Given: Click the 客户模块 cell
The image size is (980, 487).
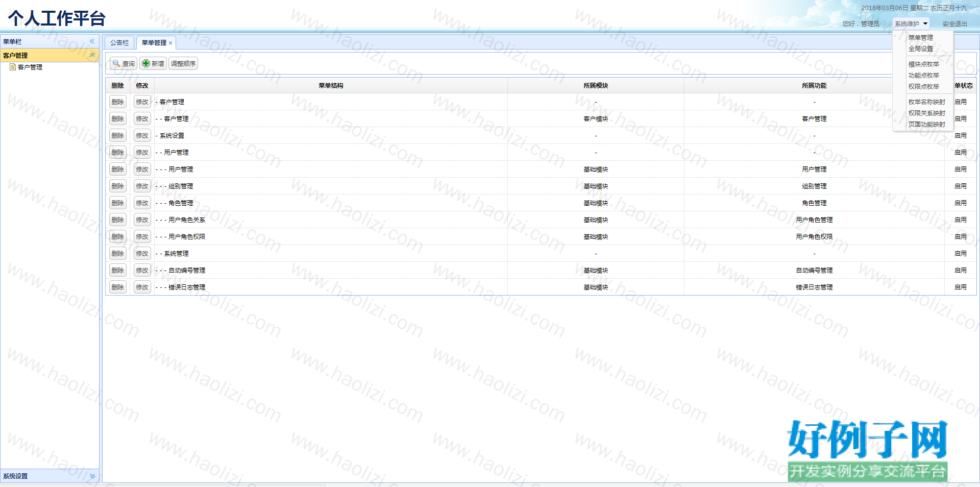Looking at the screenshot, I should pyautogui.click(x=596, y=118).
